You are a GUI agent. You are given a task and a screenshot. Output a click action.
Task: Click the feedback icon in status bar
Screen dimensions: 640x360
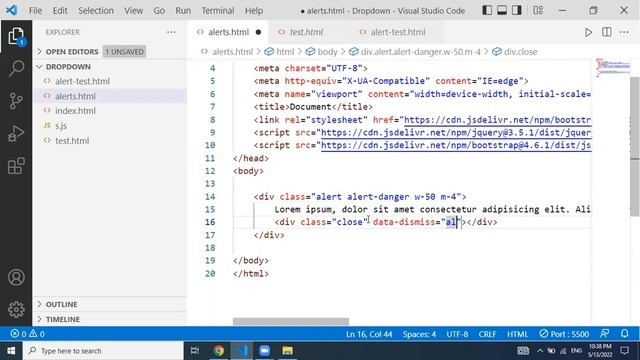coord(605,333)
